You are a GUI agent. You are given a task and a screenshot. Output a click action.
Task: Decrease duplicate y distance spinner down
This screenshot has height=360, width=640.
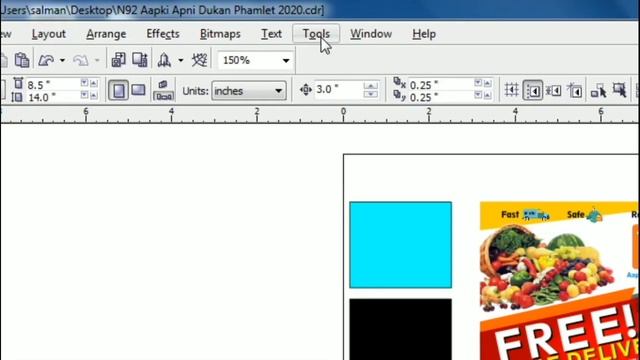pos(478,96)
